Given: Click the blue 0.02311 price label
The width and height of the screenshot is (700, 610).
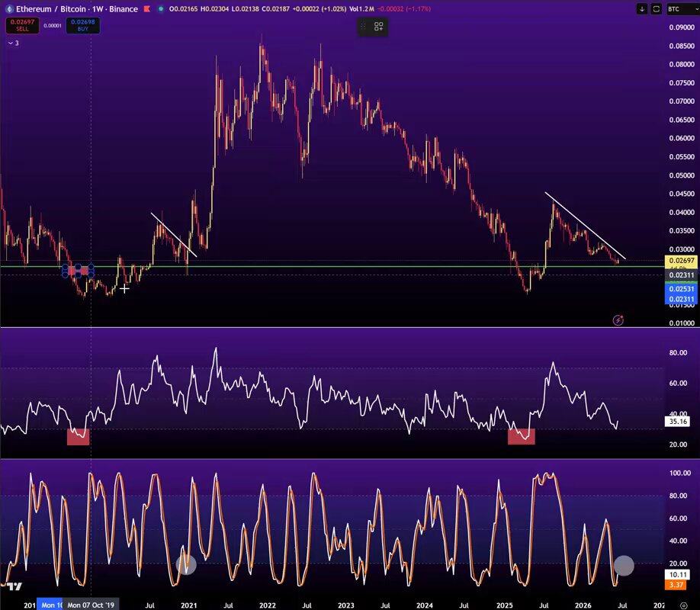Looking at the screenshot, I should [x=681, y=299].
